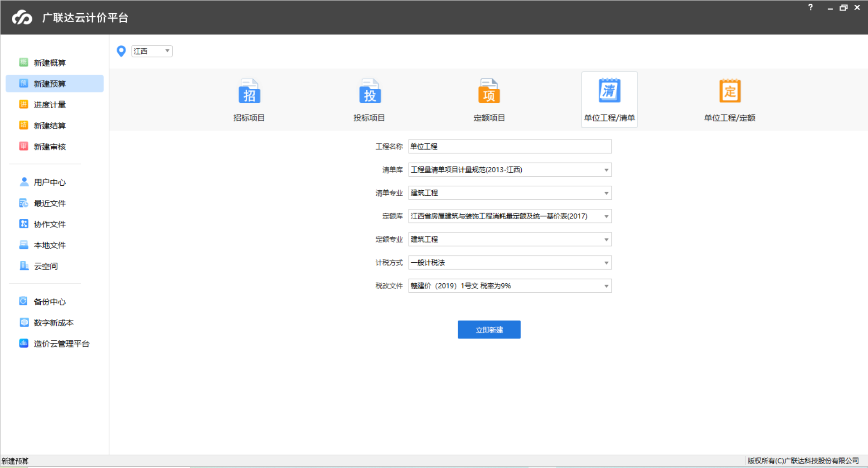Image resolution: width=868 pixels, height=468 pixels.
Task: Click the 协作文件 icon
Action: point(24,224)
